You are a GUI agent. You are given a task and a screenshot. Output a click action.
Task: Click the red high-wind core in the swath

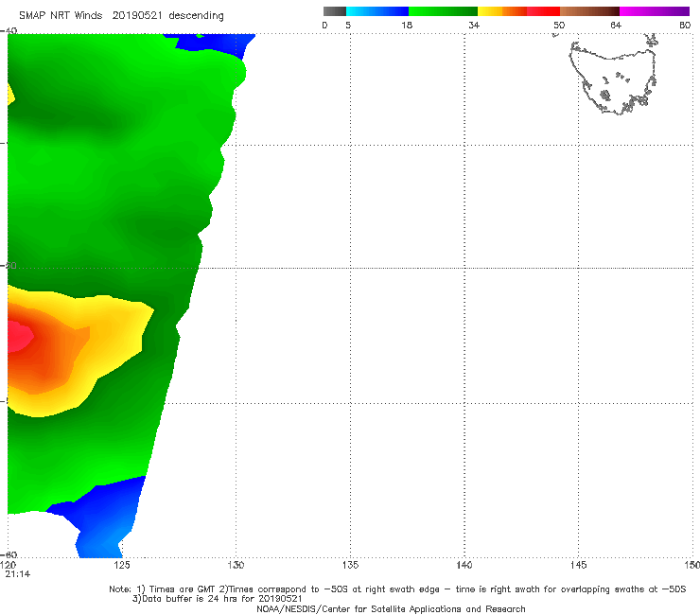click(x=19, y=336)
